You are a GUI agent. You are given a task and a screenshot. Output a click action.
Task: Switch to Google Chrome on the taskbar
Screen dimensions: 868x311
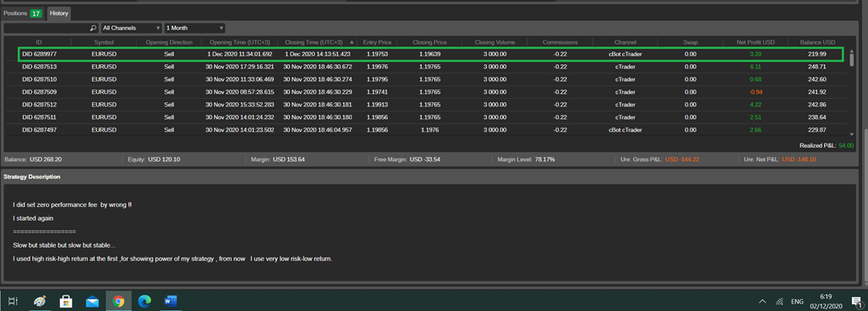tap(118, 301)
